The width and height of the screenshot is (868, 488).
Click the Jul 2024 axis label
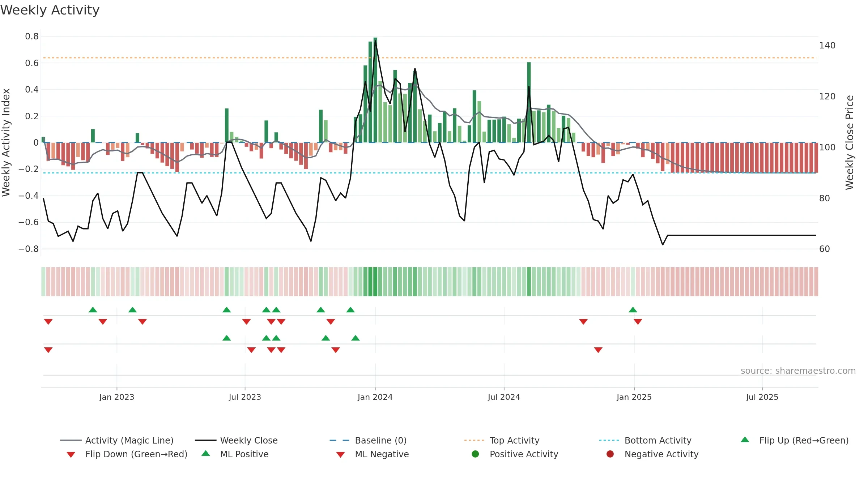504,397
